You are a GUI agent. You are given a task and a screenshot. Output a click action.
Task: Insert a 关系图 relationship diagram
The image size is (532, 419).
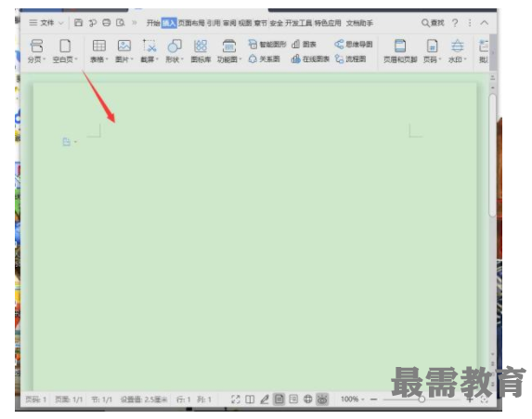(x=265, y=59)
